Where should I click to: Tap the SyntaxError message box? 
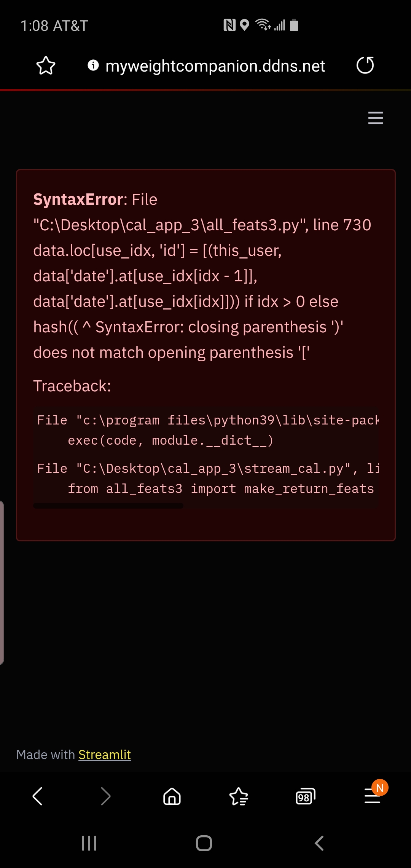click(205, 354)
